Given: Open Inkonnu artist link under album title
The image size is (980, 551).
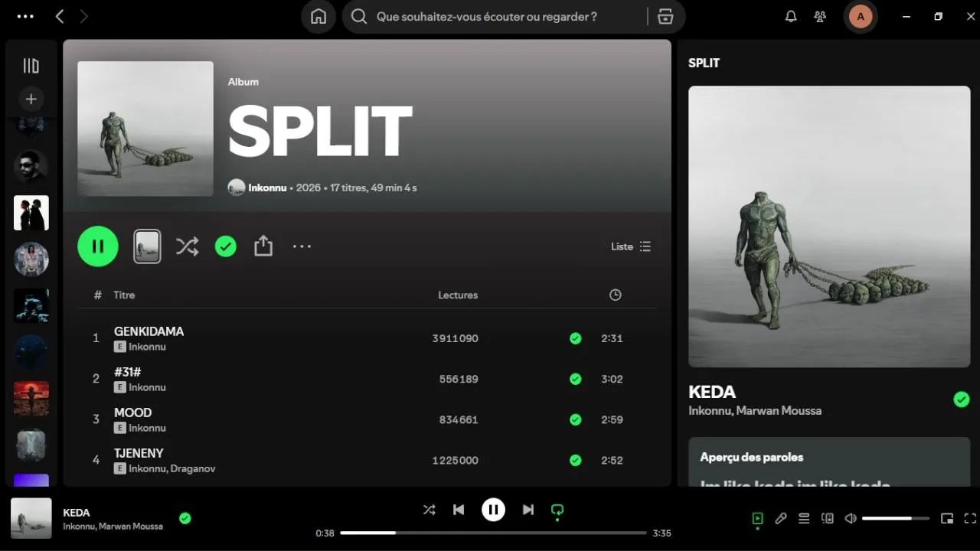Looking at the screenshot, I should (x=268, y=187).
